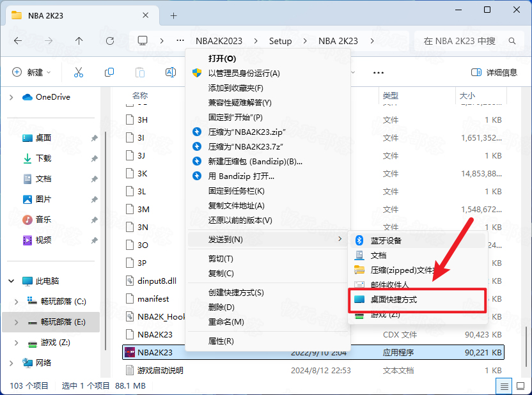Image resolution: width=532 pixels, height=395 pixels.
Task: Click the Setup breadcrumb
Action: [x=280, y=41]
